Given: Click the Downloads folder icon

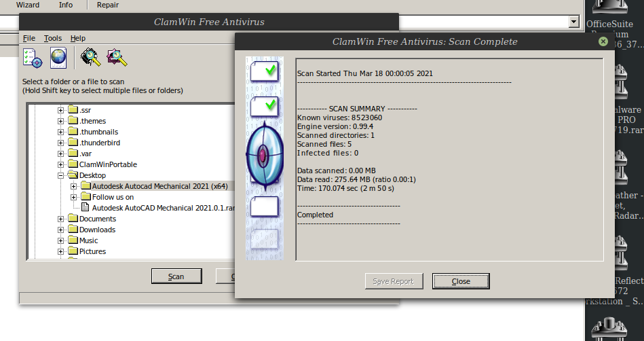Looking at the screenshot, I should point(73,229).
